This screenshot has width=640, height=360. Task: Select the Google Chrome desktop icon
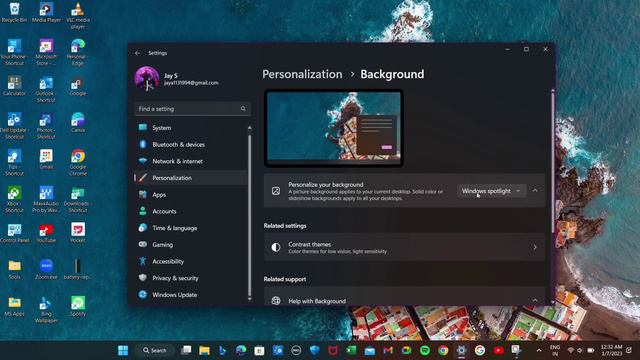[x=78, y=162]
